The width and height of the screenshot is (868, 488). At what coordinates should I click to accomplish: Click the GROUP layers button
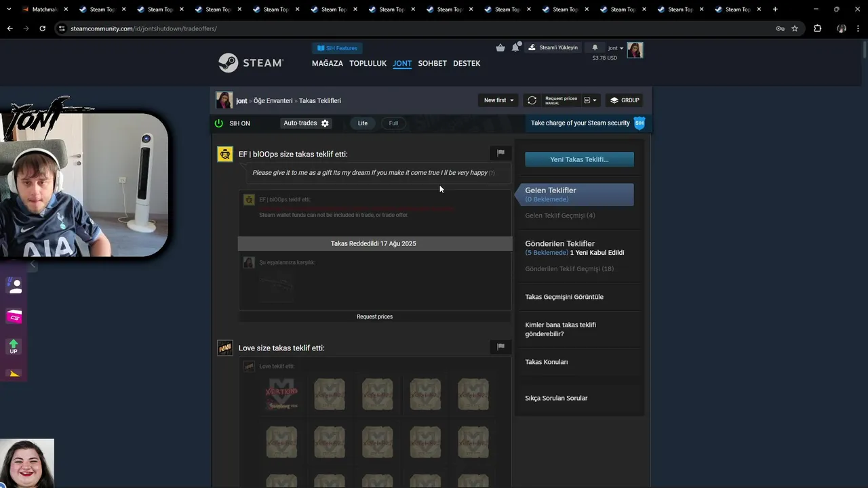point(625,100)
